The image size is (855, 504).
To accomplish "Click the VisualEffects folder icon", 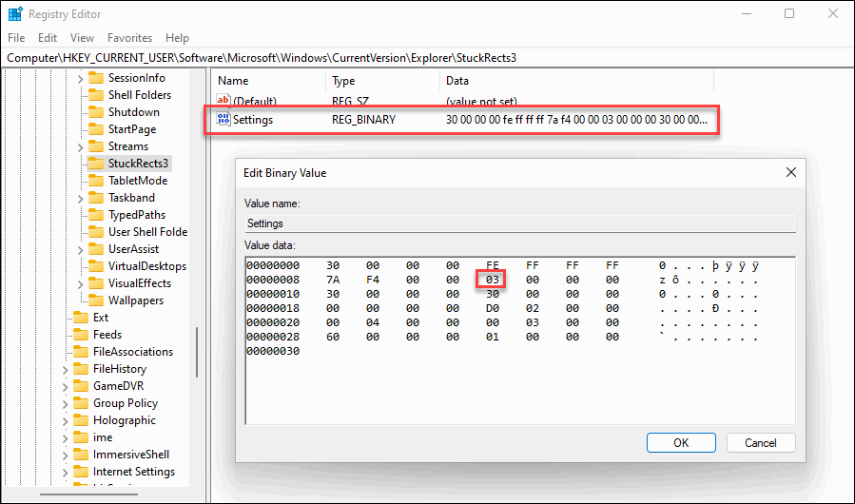I will pos(96,283).
